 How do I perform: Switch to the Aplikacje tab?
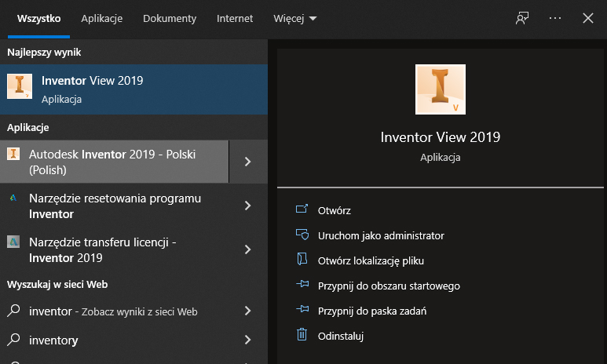(102, 19)
